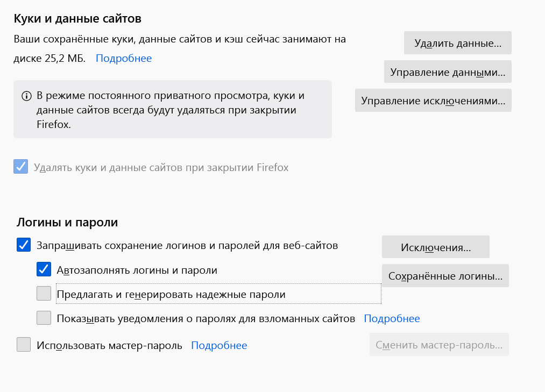Click Сменить мастер-пароль… button

pyautogui.click(x=439, y=345)
